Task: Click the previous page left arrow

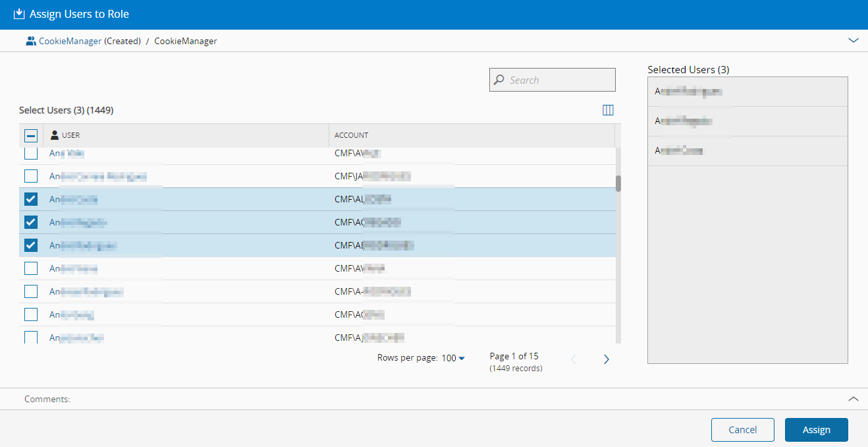Action: click(x=573, y=359)
